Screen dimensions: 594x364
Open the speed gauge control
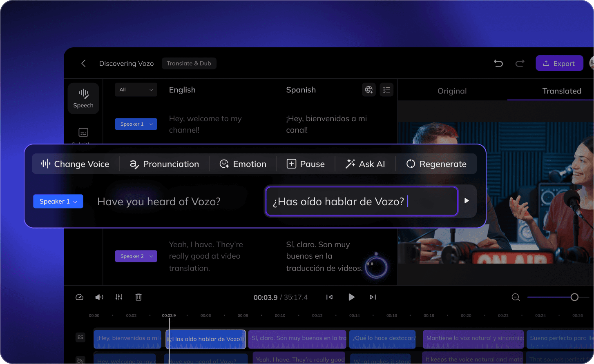click(80, 297)
